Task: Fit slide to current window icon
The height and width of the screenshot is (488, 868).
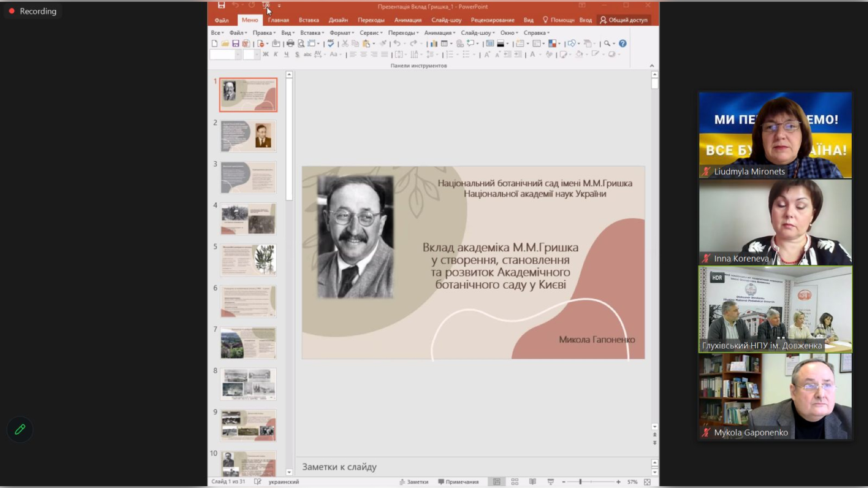Action: point(647,482)
